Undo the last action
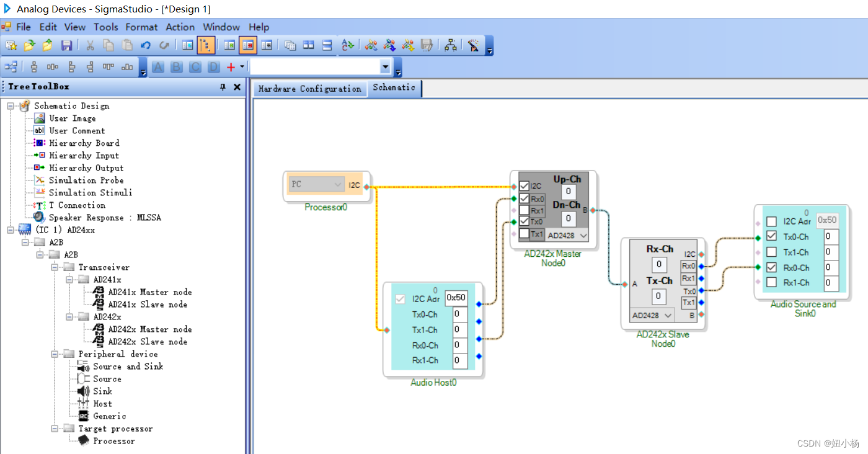Screen dimensions: 868x454 [x=146, y=45]
